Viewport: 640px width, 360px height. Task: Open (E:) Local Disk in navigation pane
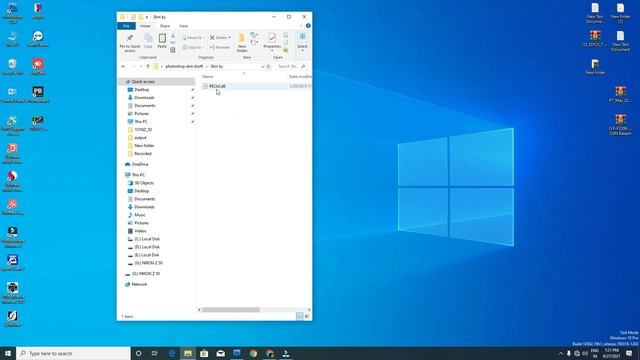click(x=147, y=255)
